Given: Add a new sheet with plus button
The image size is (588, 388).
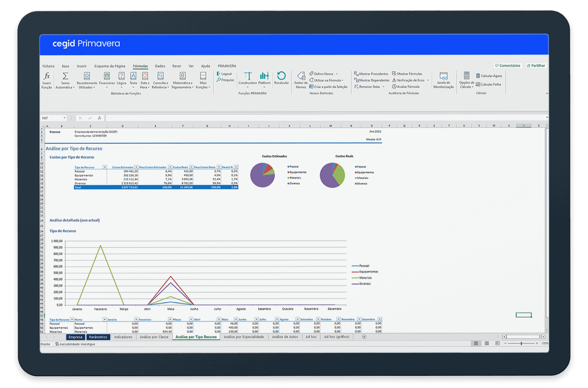Looking at the screenshot, I should pos(364,337).
